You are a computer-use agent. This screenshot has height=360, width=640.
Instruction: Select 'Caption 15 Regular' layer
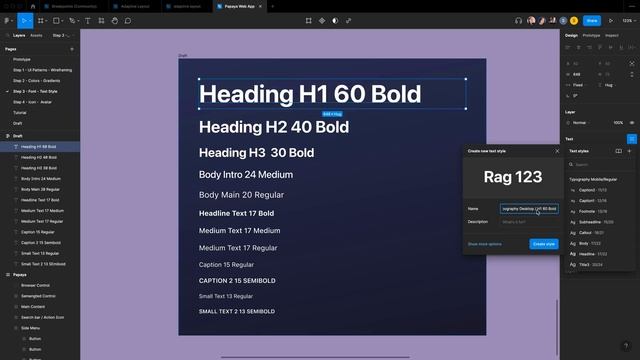click(x=38, y=232)
